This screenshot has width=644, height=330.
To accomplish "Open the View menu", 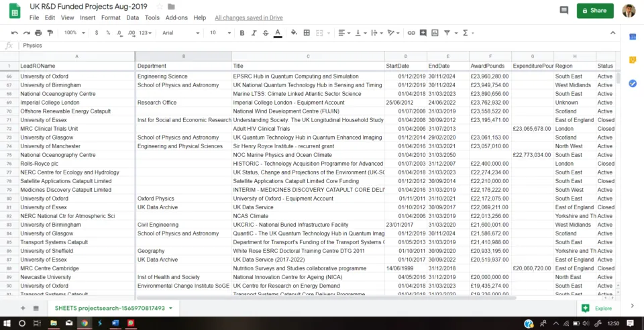I will pos(67,17).
